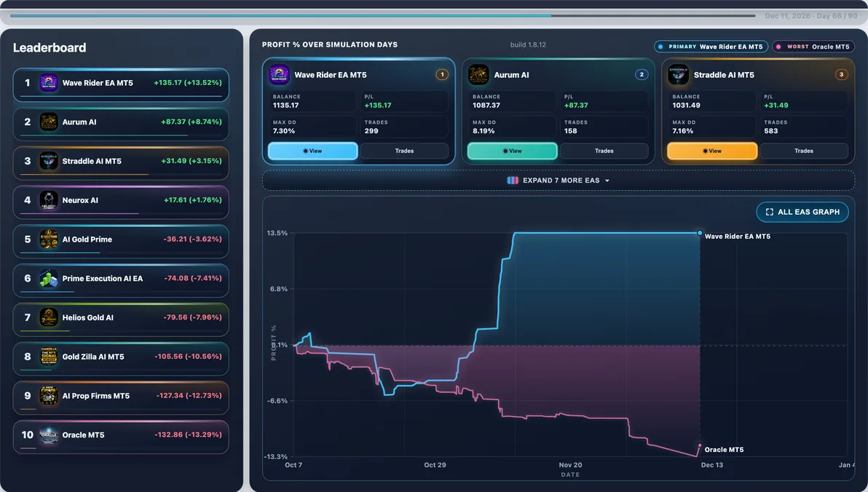Click the Straddle AI MT5 leaderboard logo
868x492 pixels.
click(x=49, y=161)
